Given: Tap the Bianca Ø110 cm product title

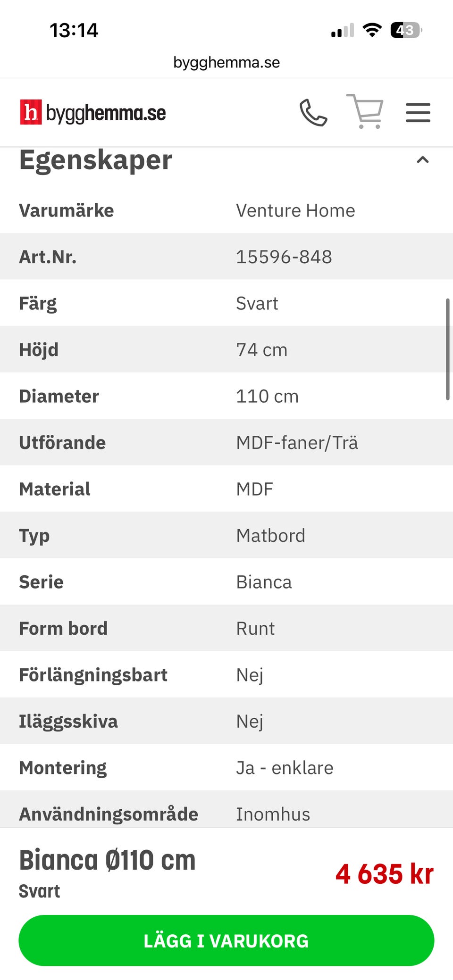Looking at the screenshot, I should (x=107, y=860).
